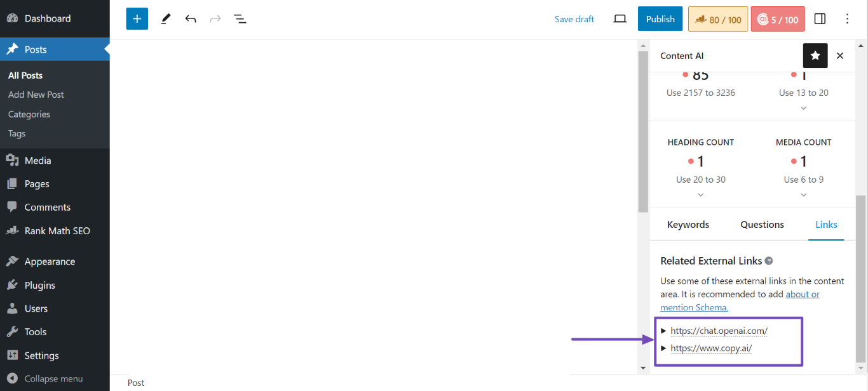Open Categories submenu item
Viewport: 868px width, 391px height.
point(29,114)
